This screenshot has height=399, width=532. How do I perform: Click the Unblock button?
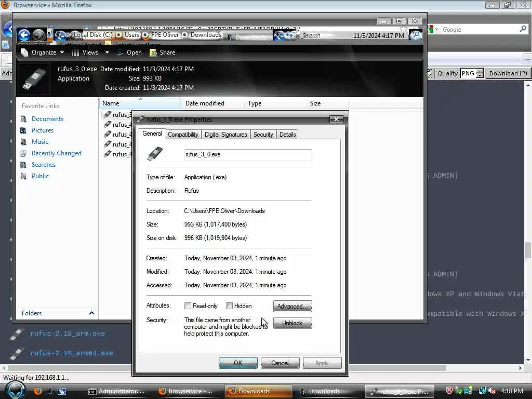(x=292, y=323)
